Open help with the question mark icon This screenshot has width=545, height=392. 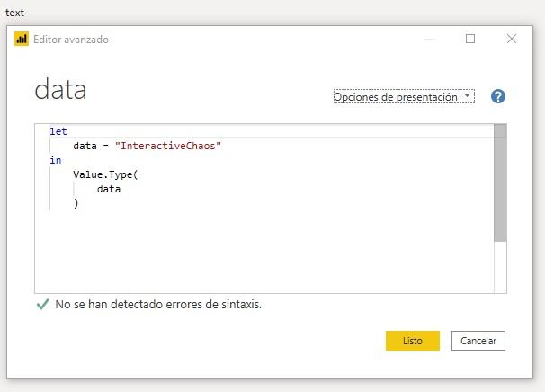pos(497,96)
